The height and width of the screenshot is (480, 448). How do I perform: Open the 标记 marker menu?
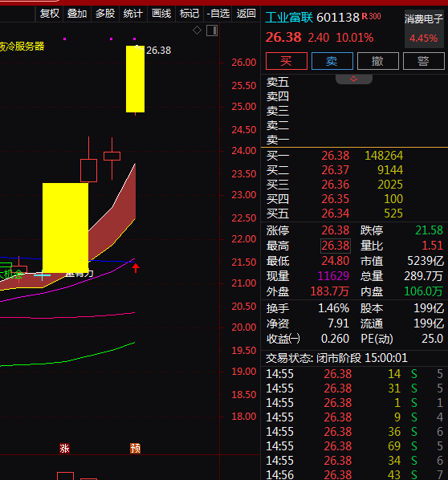click(189, 14)
